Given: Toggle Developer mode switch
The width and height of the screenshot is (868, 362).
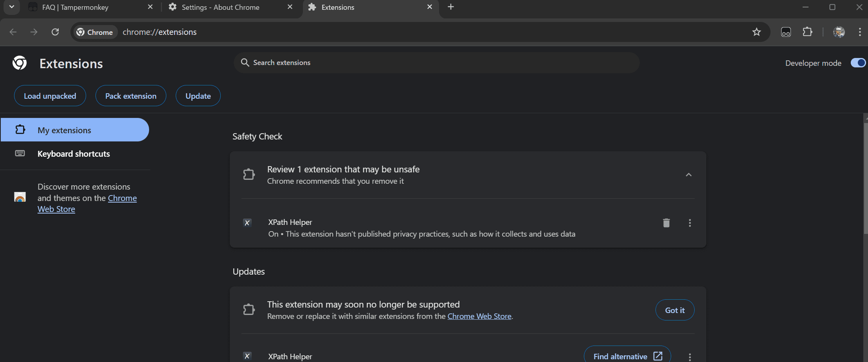Looking at the screenshot, I should coord(858,63).
